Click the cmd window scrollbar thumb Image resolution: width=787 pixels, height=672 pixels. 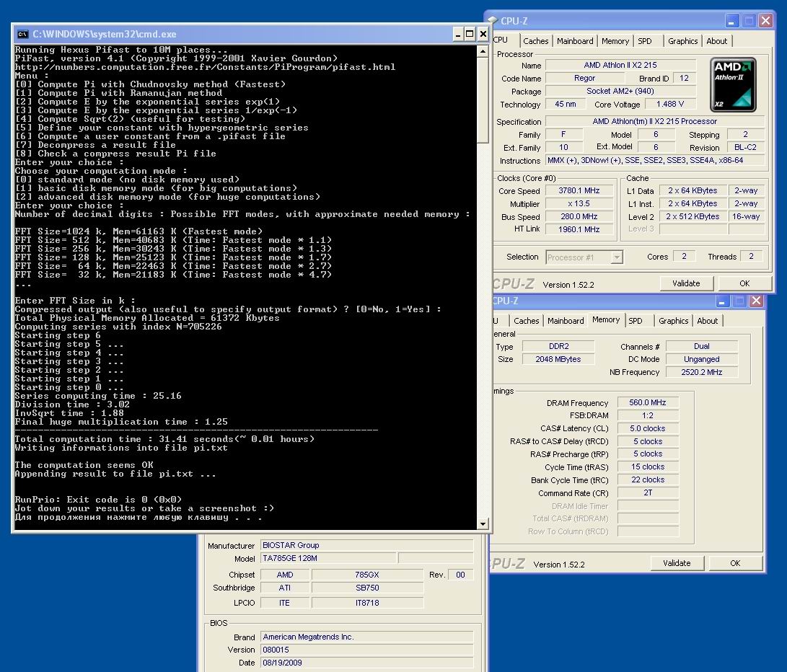pos(483,100)
